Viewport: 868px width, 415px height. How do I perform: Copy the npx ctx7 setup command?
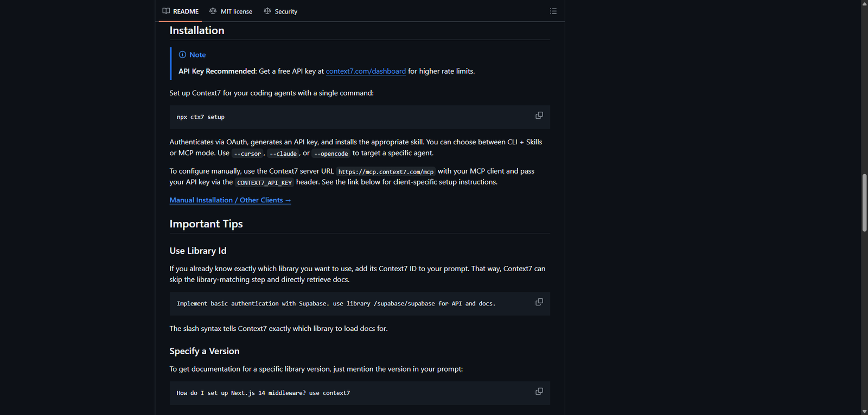coord(539,116)
